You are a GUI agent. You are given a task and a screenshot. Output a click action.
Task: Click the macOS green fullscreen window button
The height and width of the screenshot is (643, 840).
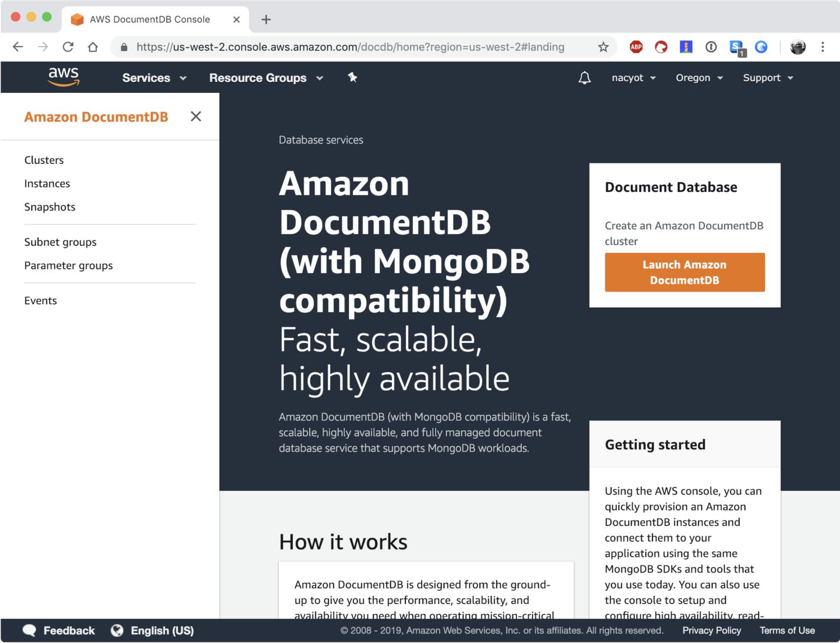(47, 17)
